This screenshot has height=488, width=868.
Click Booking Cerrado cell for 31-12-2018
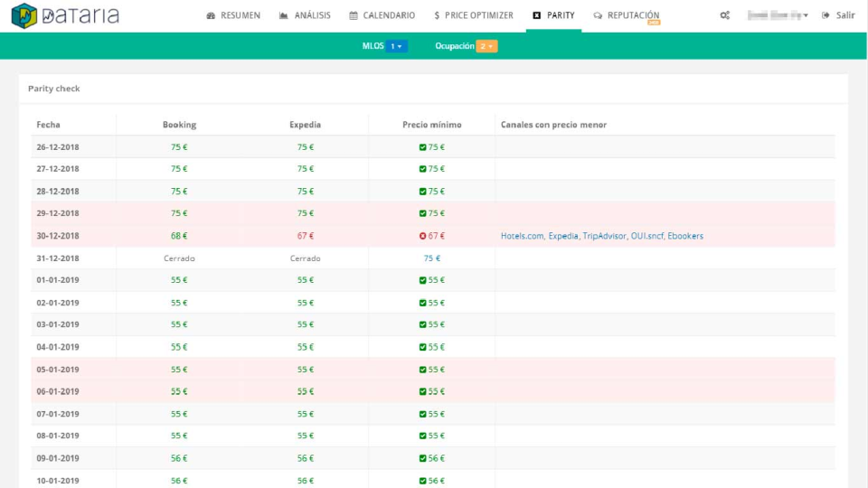pyautogui.click(x=179, y=258)
